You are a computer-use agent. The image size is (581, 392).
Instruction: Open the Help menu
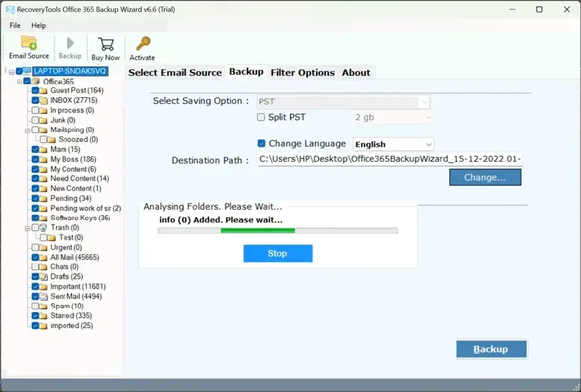point(38,25)
